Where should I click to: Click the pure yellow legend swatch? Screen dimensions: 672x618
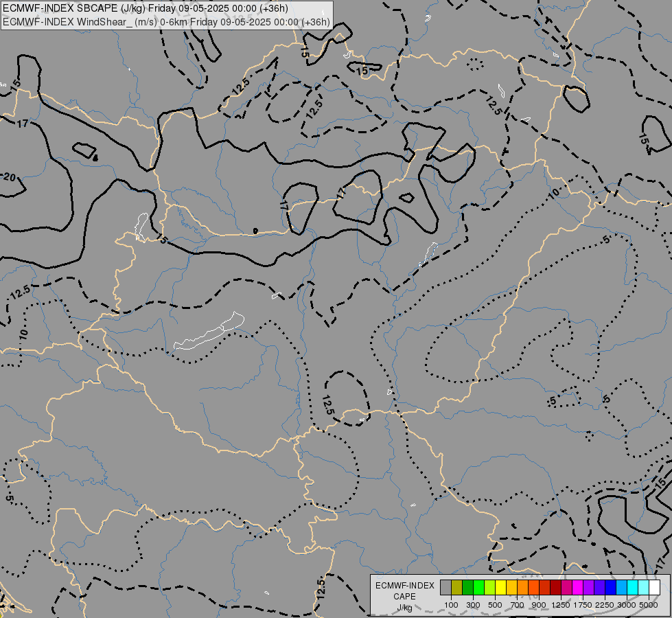[500, 587]
